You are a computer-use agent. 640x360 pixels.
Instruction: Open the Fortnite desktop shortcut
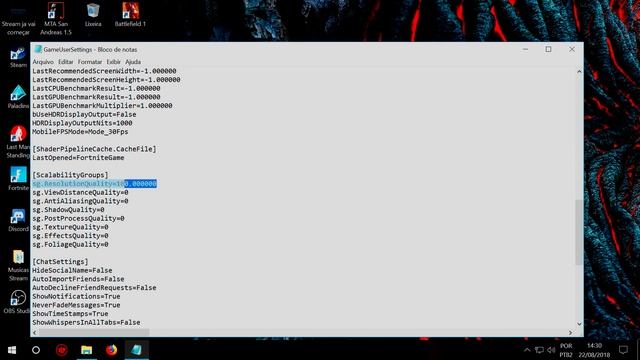pyautogui.click(x=18, y=179)
